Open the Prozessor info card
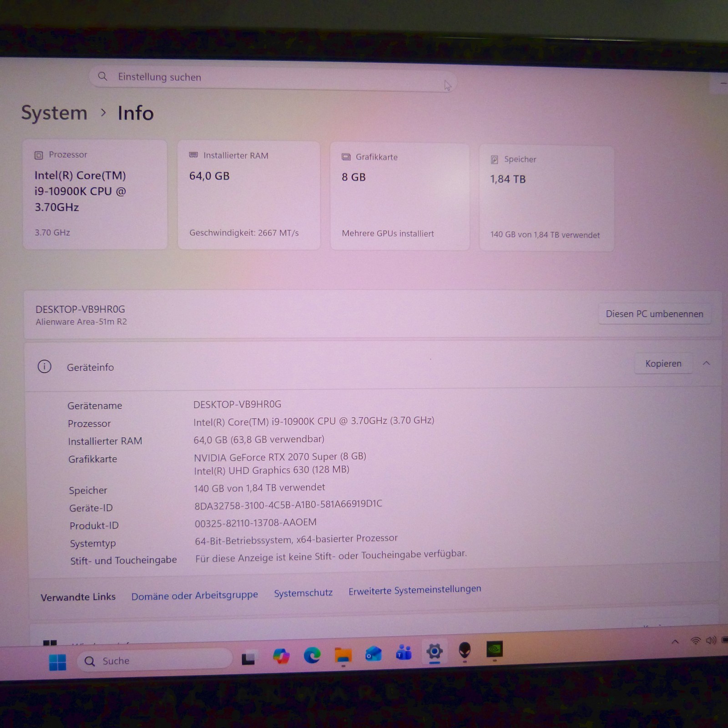 click(95, 194)
